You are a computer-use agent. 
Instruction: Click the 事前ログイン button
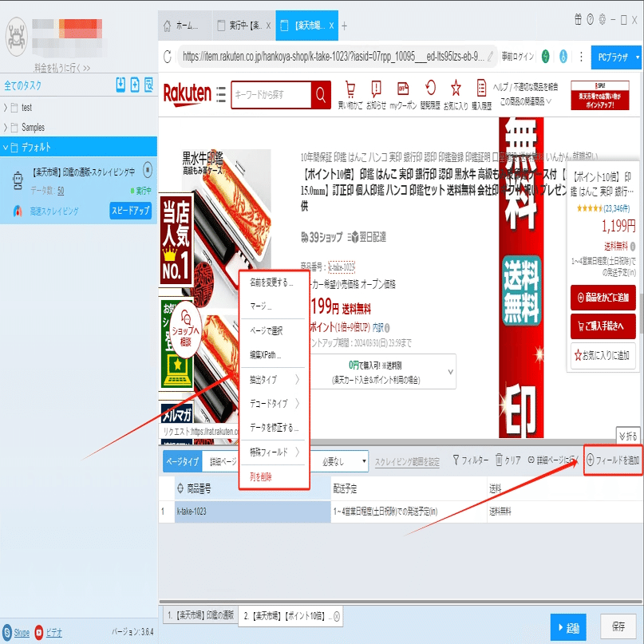(x=517, y=57)
